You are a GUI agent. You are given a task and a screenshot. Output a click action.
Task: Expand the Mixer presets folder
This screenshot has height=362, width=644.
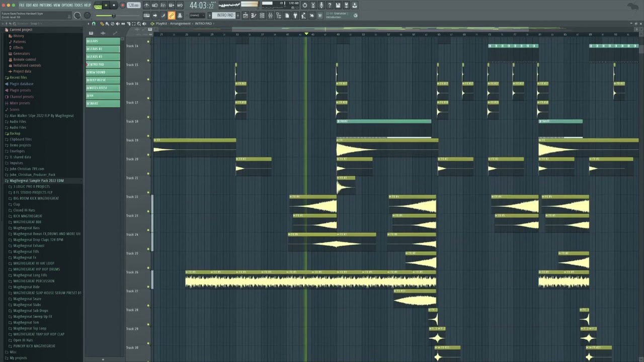pos(20,103)
